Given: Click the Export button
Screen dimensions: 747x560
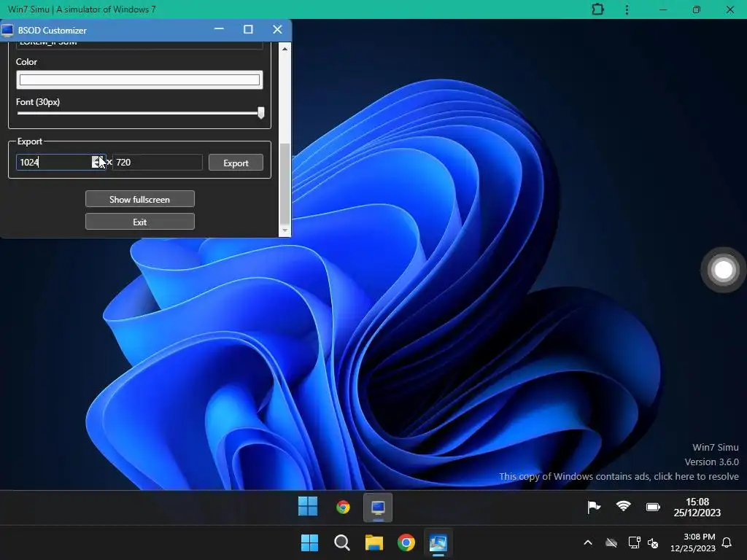Looking at the screenshot, I should [x=236, y=163].
